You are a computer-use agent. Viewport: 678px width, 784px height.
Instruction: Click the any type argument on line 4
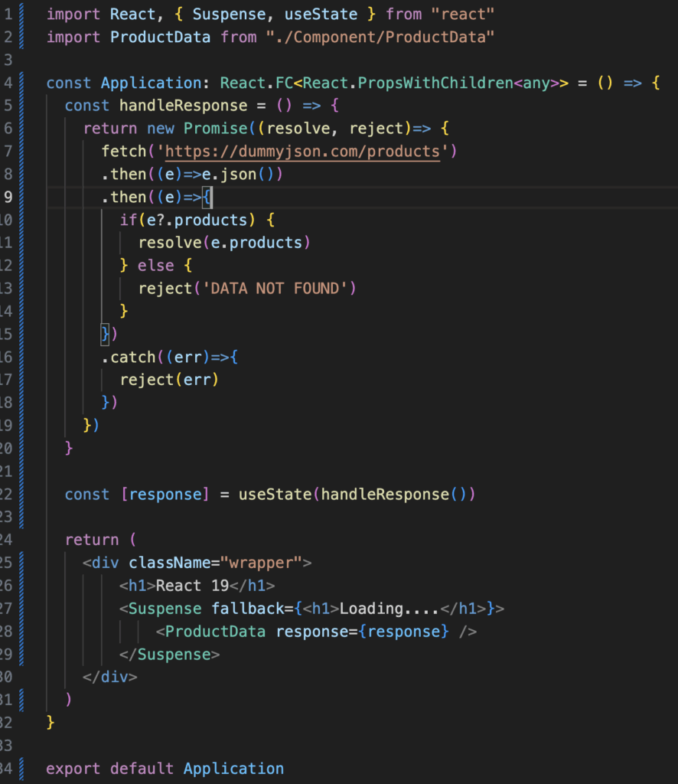[x=536, y=83]
